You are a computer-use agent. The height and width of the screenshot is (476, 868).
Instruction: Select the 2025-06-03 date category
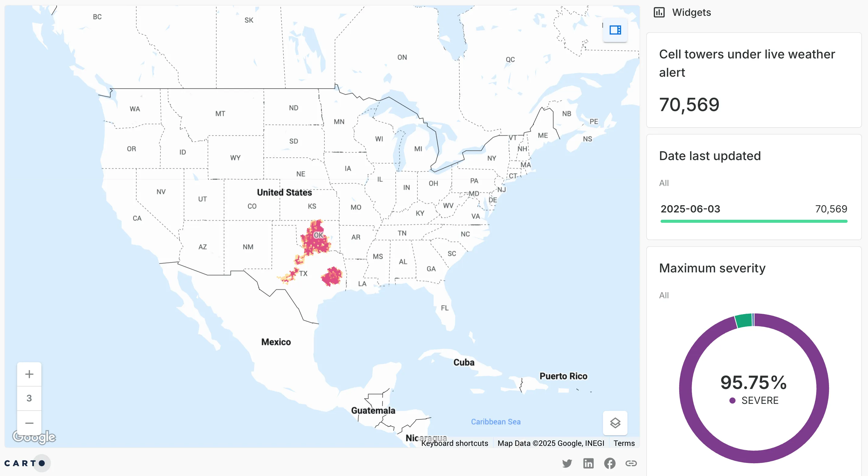click(690, 209)
